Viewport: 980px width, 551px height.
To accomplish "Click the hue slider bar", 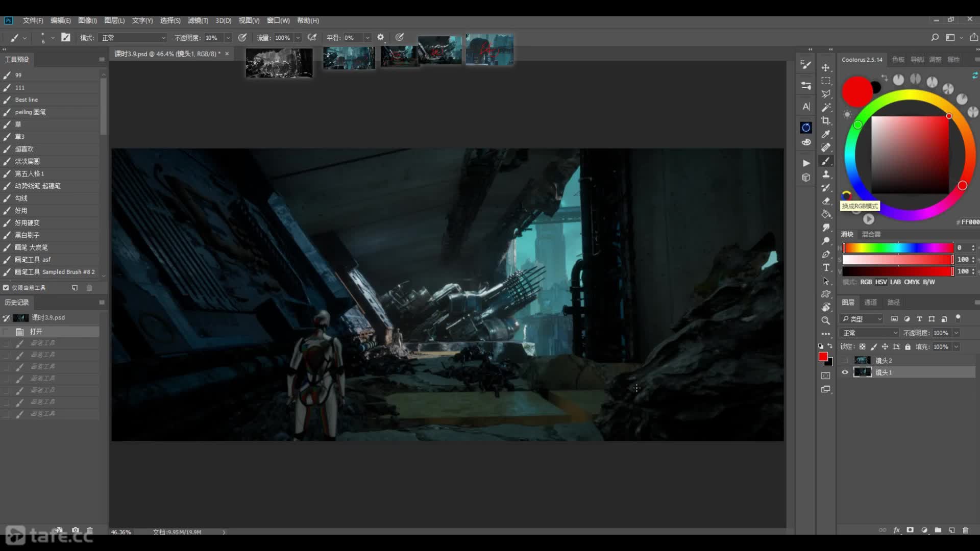I will click(x=898, y=248).
